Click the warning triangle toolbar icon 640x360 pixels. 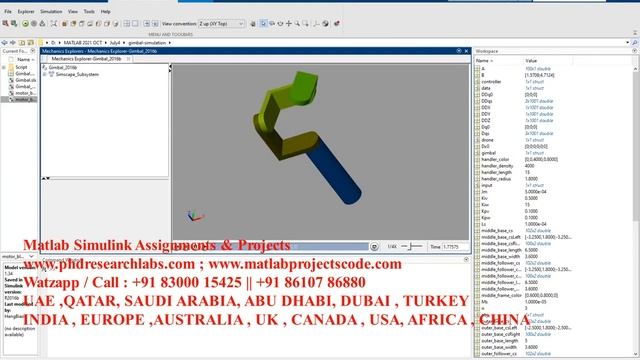pyautogui.click(x=42, y=24)
